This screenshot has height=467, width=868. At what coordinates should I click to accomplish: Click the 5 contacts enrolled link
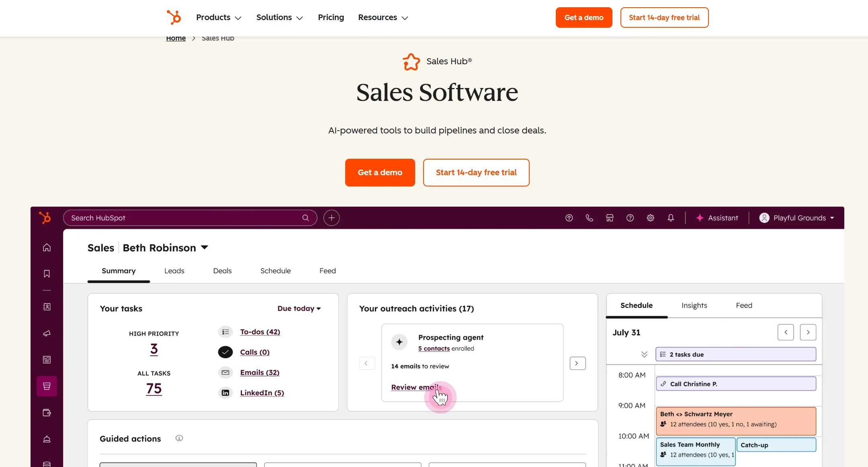[x=434, y=348]
